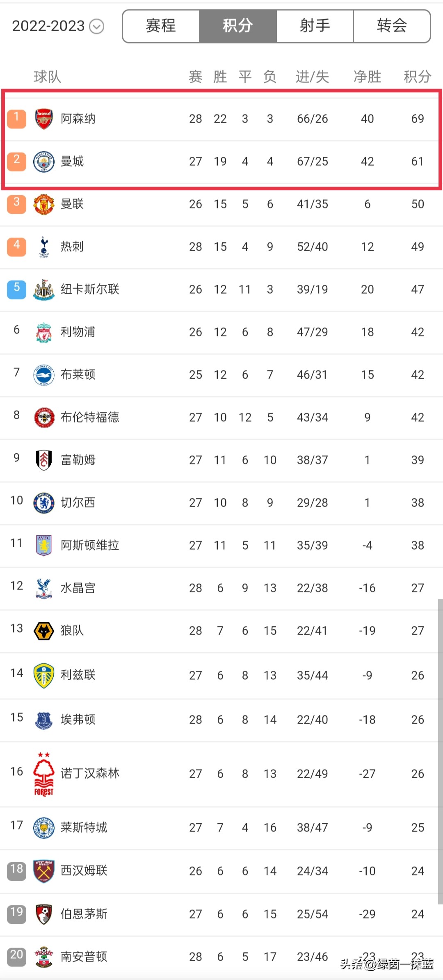Click the Liverpool club crest icon
443x980 pixels.
click(x=43, y=332)
